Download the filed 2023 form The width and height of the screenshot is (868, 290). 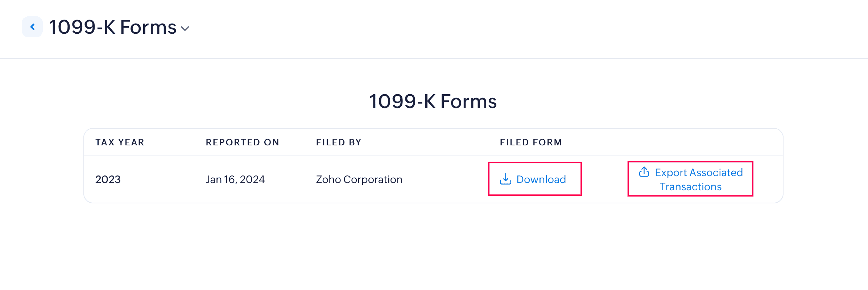(x=534, y=179)
